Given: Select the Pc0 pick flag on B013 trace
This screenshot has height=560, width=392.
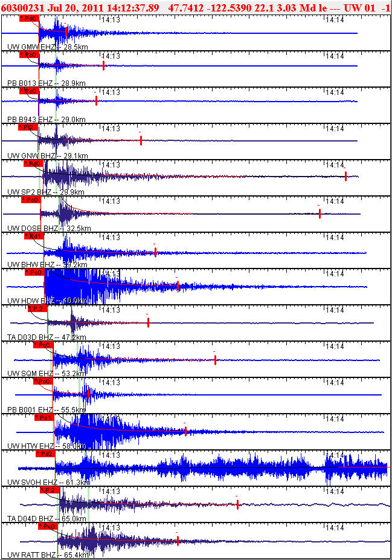Looking at the screenshot, I should click(29, 54).
